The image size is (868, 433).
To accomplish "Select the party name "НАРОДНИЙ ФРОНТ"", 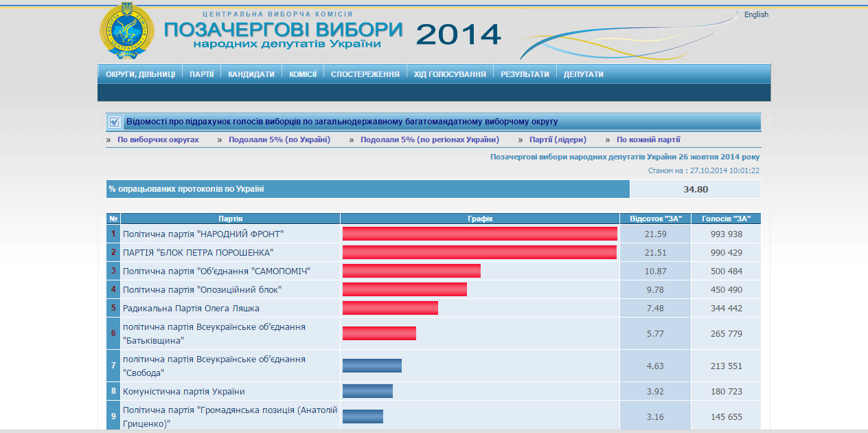I will coord(203,234).
